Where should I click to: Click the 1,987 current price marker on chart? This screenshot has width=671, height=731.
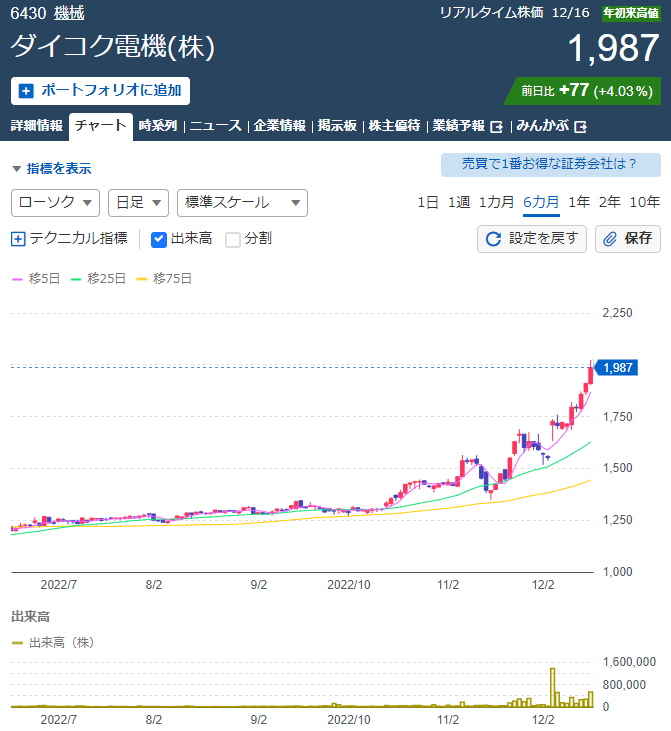(x=618, y=367)
